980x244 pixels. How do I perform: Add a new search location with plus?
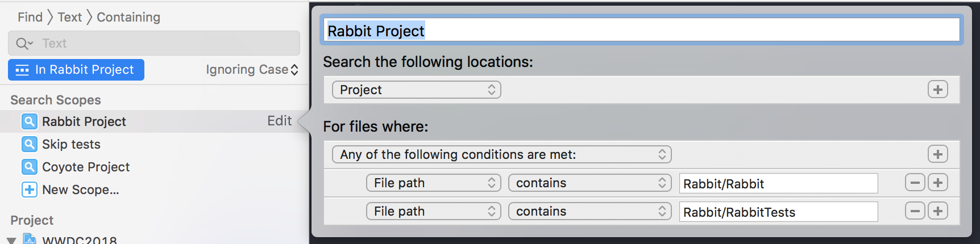[938, 90]
